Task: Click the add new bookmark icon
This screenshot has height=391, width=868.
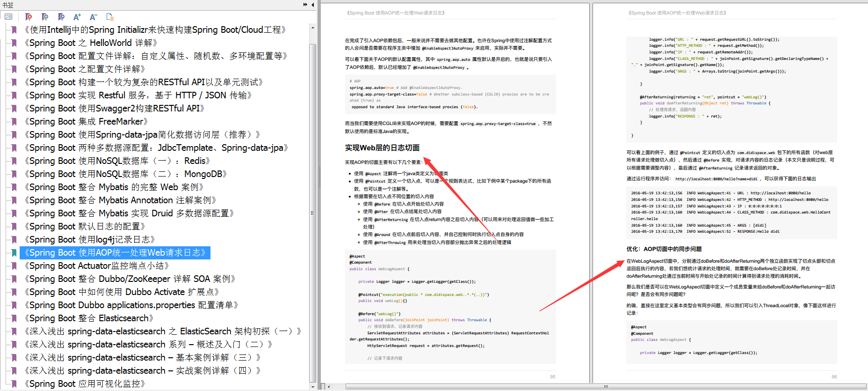Action: click(x=45, y=17)
